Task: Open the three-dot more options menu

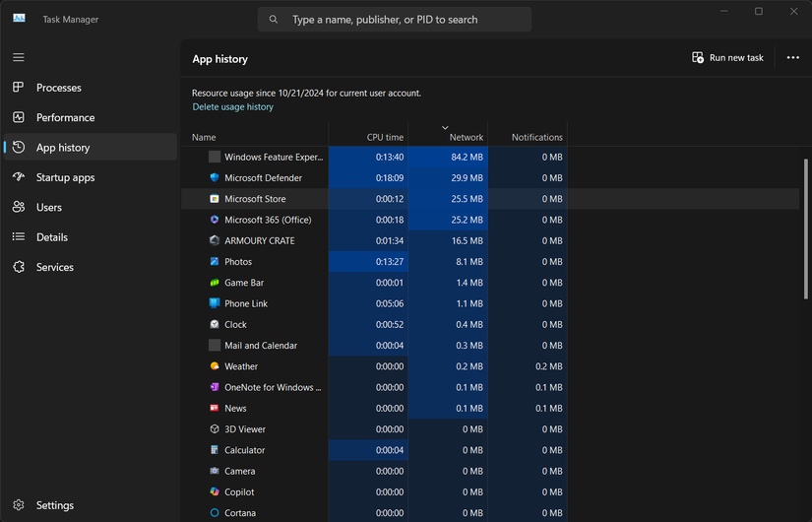Action: [793, 58]
